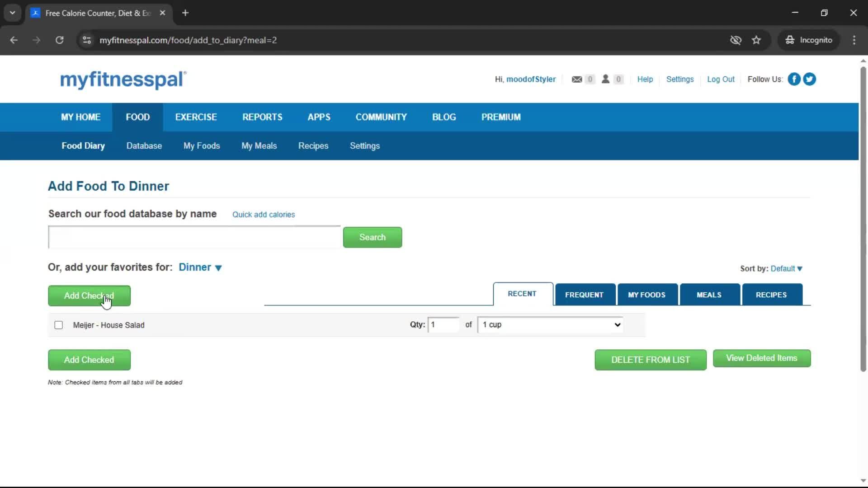Open COMMUNITY in main navigation

tap(381, 117)
